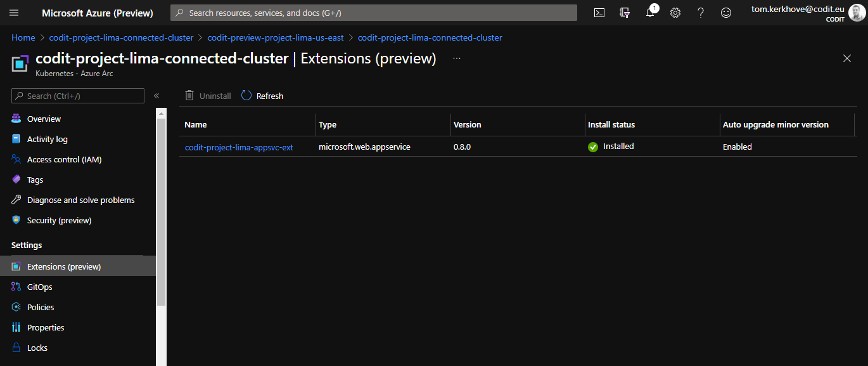Open the ellipsis more options next to title

tap(456, 58)
